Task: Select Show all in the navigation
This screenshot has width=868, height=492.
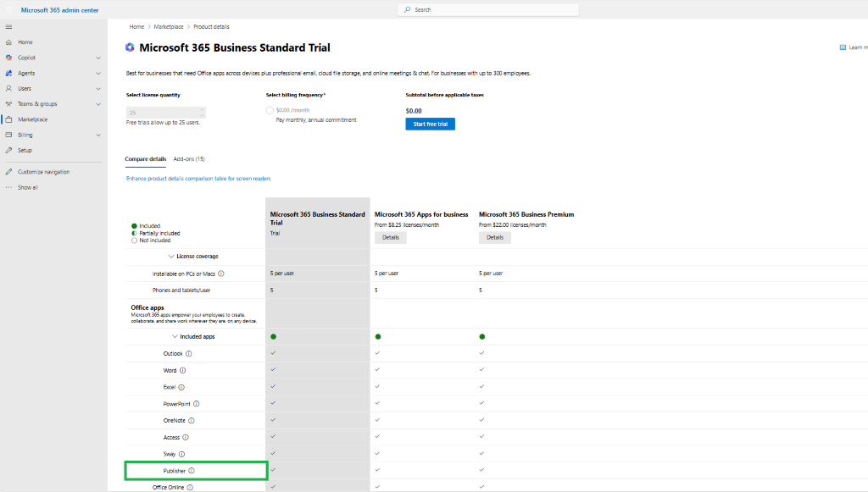Action: [x=28, y=187]
